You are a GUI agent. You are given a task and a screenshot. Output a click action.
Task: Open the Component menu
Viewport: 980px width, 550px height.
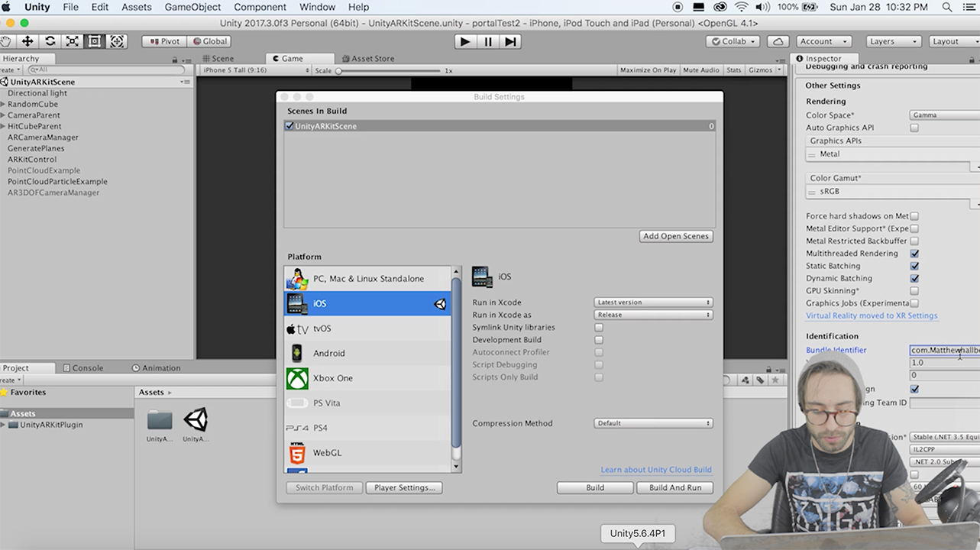(x=260, y=7)
